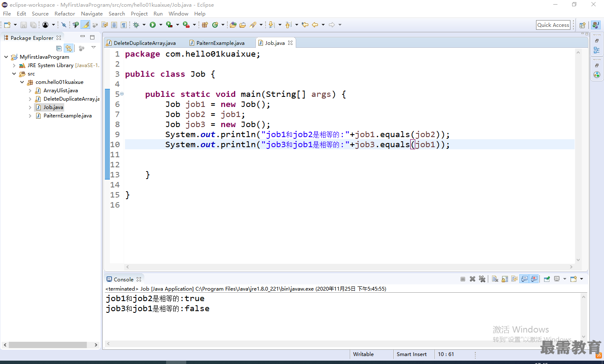
Task: Click the Debug bug icon
Action: pyautogui.click(x=136, y=25)
